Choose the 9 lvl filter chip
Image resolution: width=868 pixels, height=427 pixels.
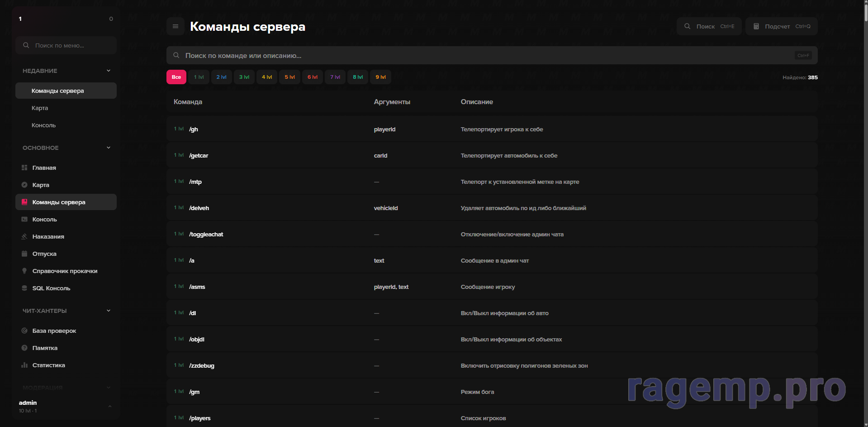[381, 77]
